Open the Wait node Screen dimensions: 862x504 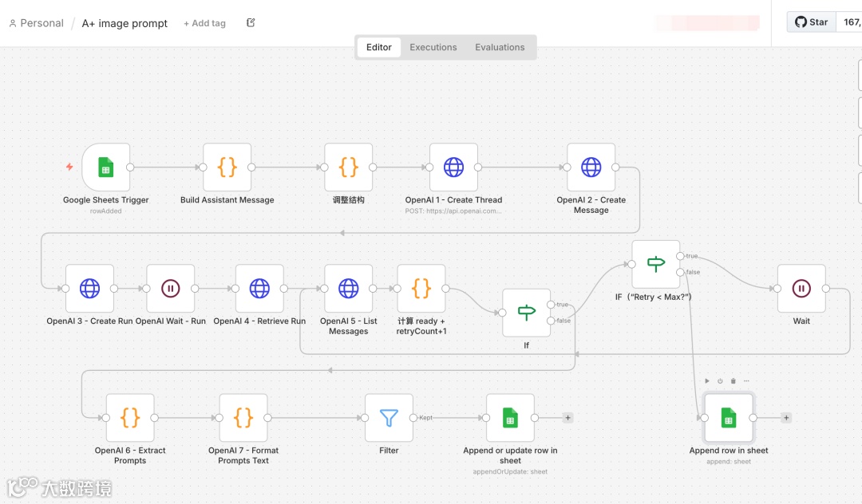click(801, 288)
